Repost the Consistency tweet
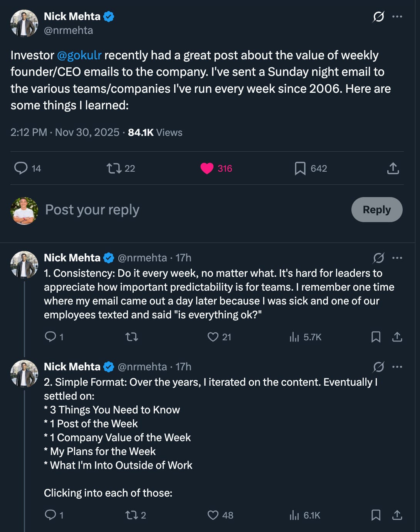 (x=132, y=337)
